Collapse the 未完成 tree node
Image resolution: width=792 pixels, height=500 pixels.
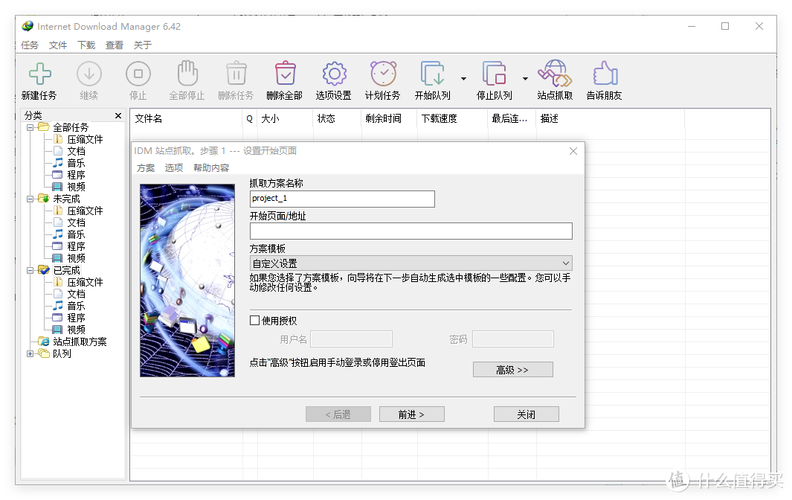30,199
